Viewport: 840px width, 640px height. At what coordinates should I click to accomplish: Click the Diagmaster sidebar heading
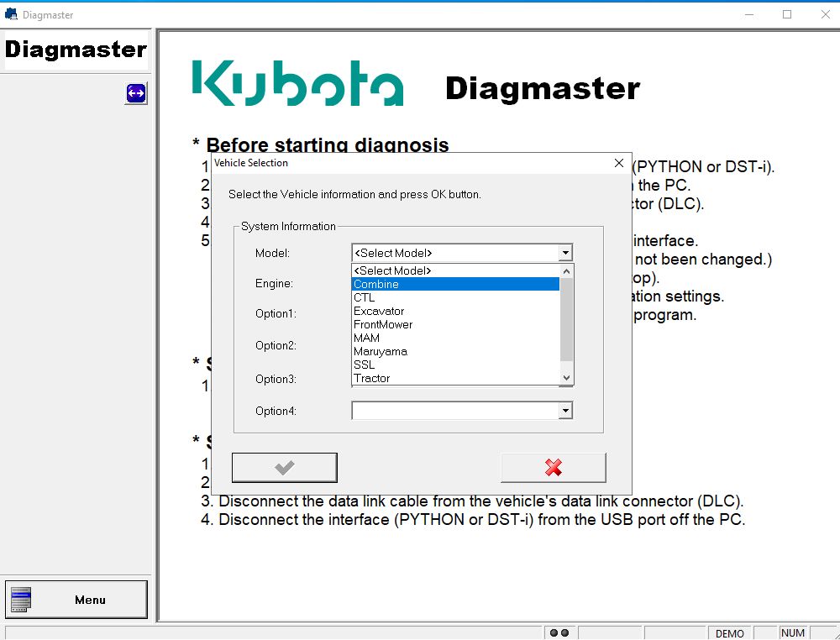[76, 50]
